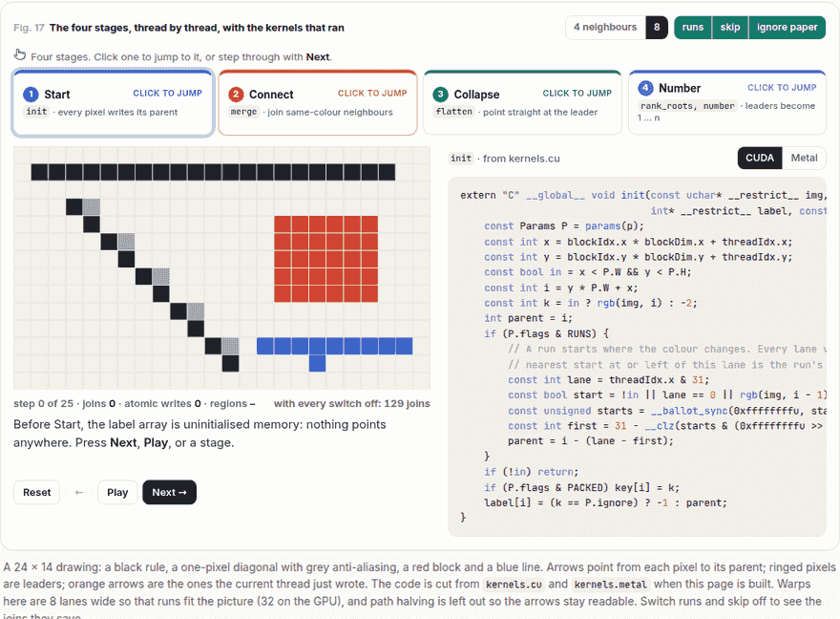The height and width of the screenshot is (619, 840).
Task: Click the 'step 0 of 25' status text
Action: coord(43,403)
